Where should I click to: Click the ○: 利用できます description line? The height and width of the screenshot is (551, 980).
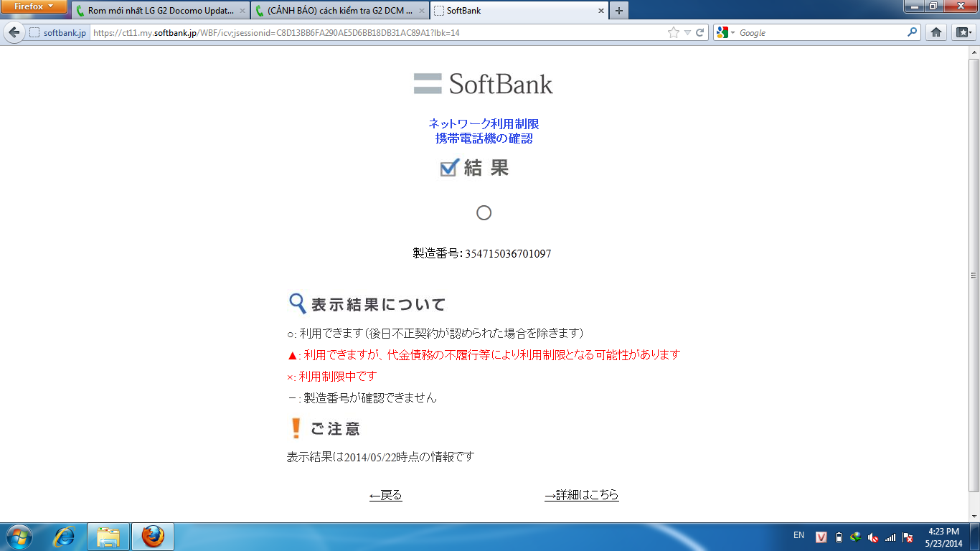click(435, 334)
